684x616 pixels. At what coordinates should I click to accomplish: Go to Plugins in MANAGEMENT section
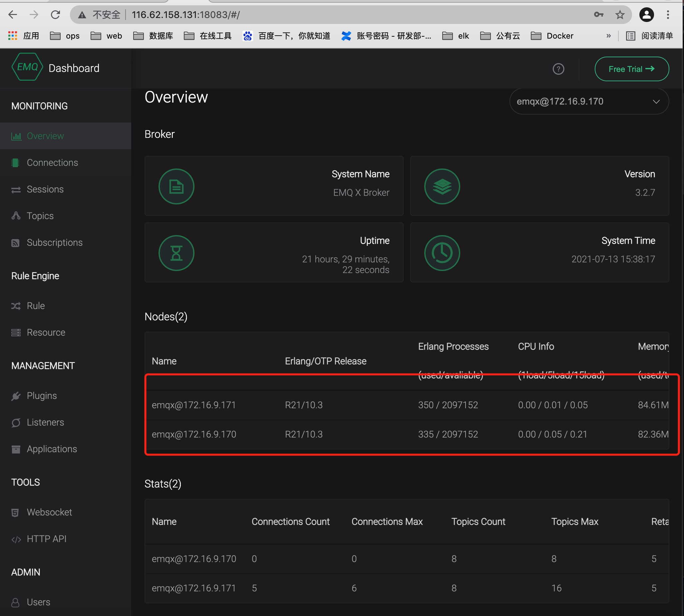pyautogui.click(x=42, y=396)
